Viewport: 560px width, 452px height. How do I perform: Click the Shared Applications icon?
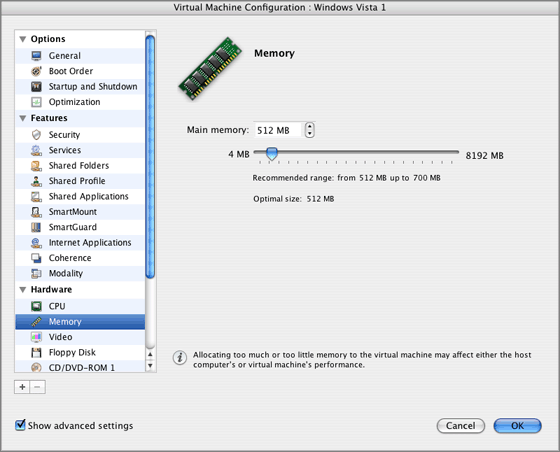[x=36, y=196]
